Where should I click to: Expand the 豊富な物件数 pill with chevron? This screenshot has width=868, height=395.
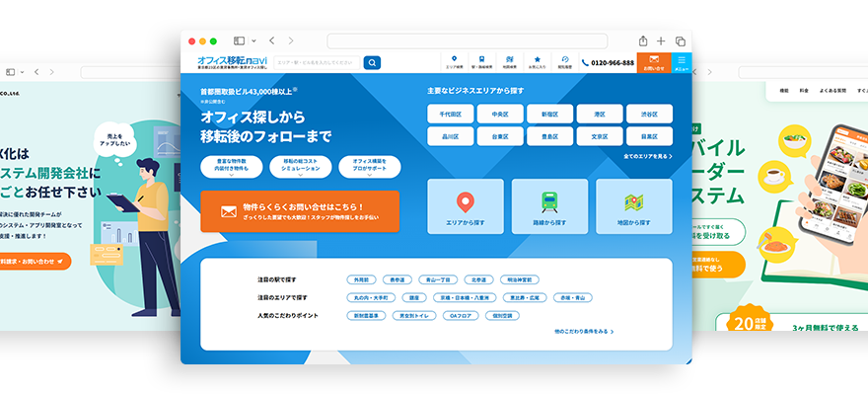(x=231, y=167)
